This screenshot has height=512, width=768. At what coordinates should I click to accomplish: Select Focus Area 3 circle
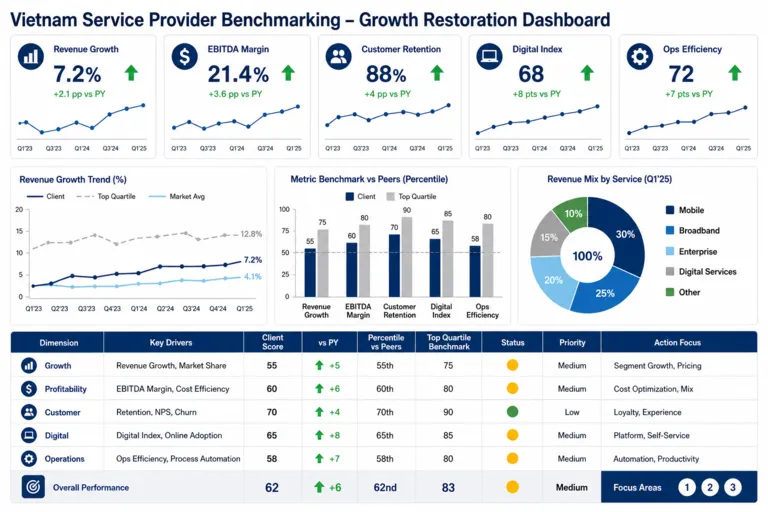coord(733,487)
